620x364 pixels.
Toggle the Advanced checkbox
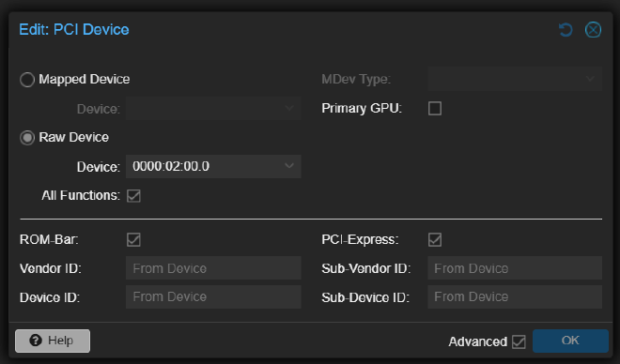(x=519, y=341)
